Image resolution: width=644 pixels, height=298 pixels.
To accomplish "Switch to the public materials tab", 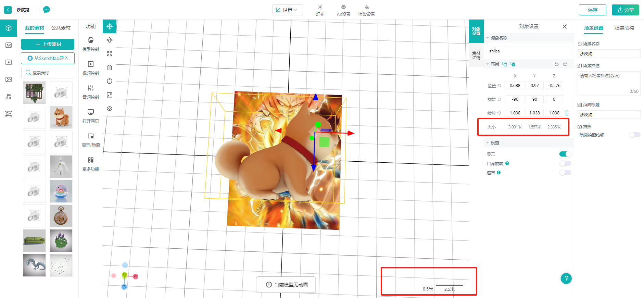I will click(x=61, y=28).
